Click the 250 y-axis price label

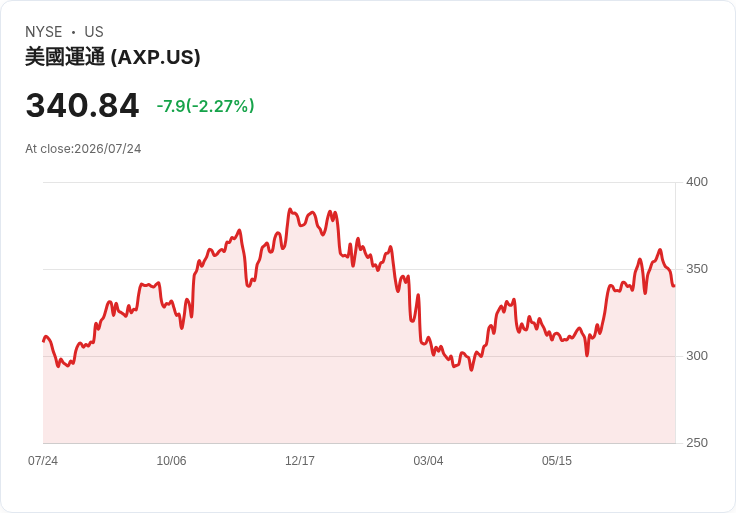(697, 443)
